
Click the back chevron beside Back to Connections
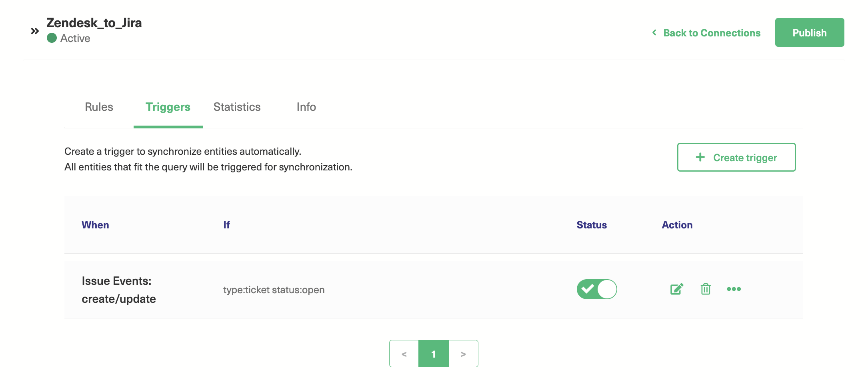653,33
